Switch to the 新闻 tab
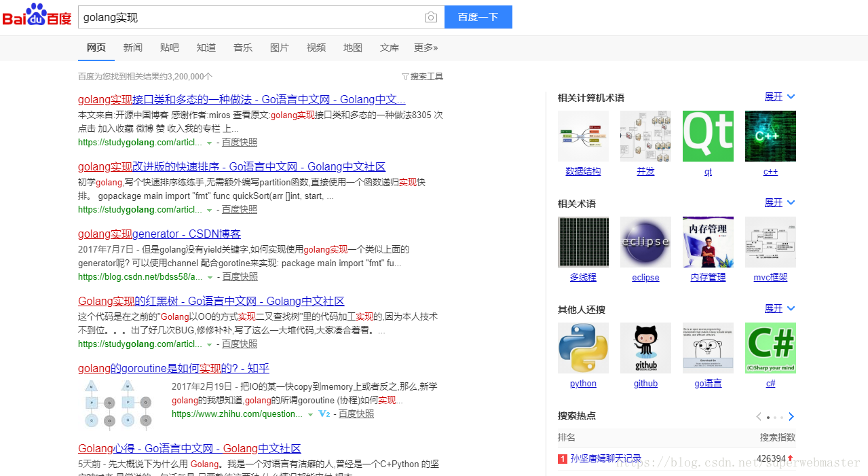 point(133,48)
